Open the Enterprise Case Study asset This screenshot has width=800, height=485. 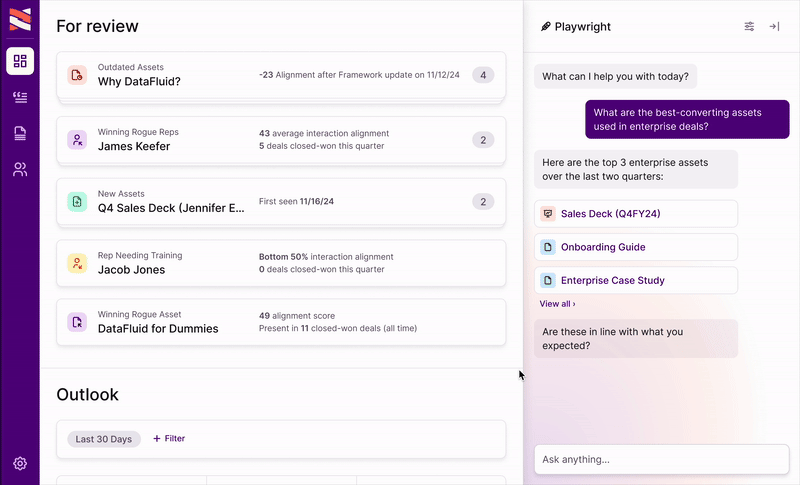[612, 281]
